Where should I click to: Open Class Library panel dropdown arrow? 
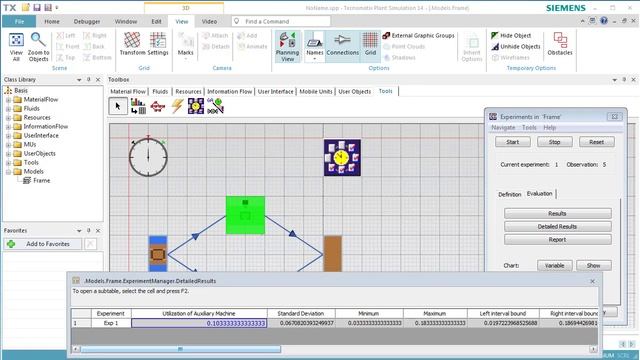point(79,80)
